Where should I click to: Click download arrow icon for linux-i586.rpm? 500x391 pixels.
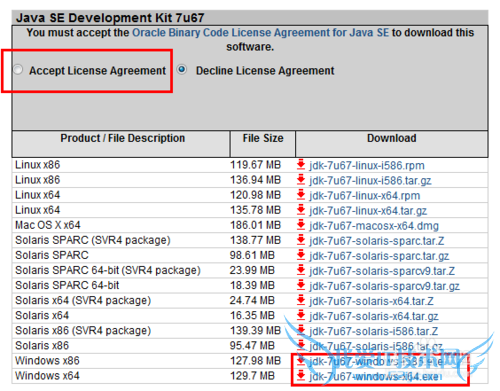click(x=301, y=164)
